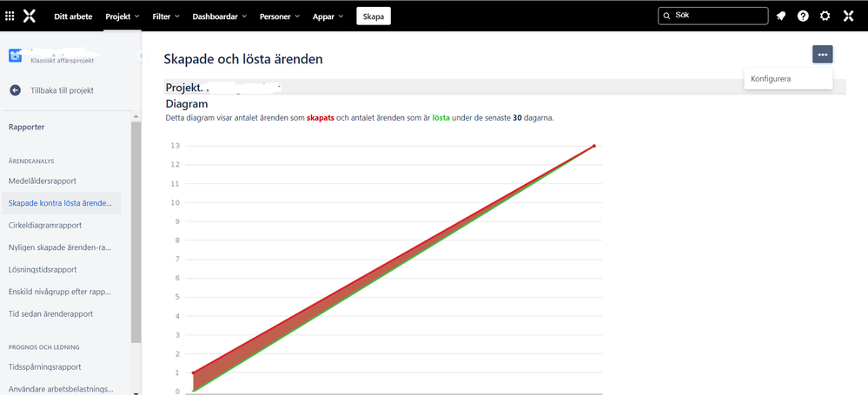Click the Rapporter heading

pyautogui.click(x=27, y=127)
